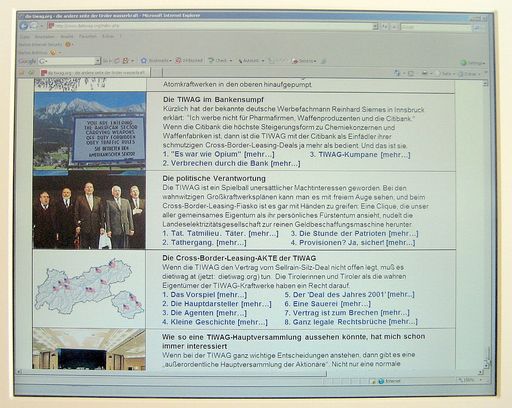This screenshot has height=408, width=512.
Task: Click the 'Die TIWAG im Bankensumpf' heading
Action: [x=213, y=100]
